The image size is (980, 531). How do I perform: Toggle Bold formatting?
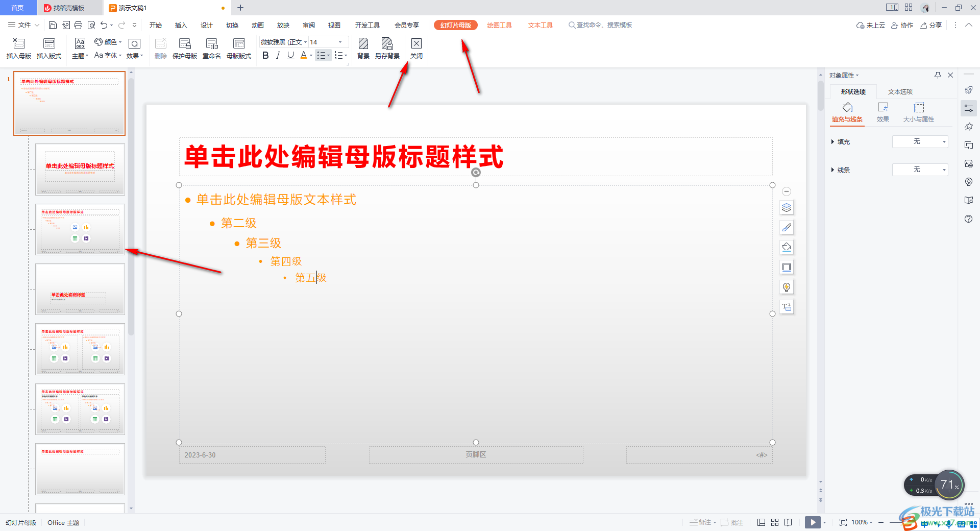tap(265, 56)
